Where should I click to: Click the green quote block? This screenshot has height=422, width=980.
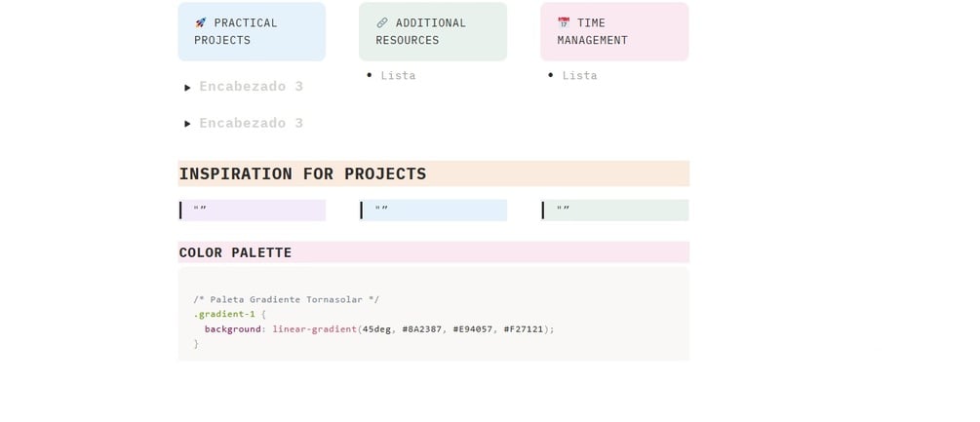[x=616, y=210]
